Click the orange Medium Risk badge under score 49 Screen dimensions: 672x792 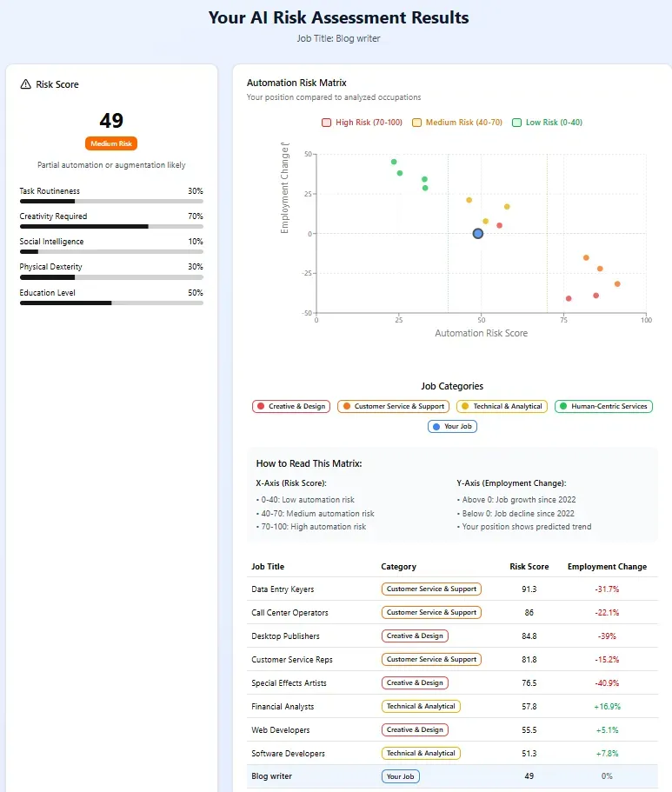point(111,143)
